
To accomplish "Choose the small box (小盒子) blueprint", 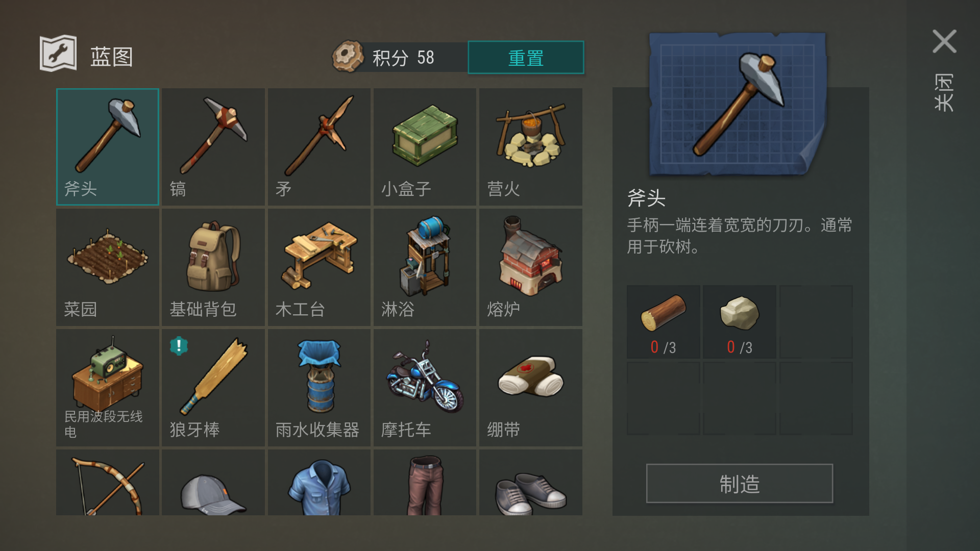I will (x=425, y=147).
